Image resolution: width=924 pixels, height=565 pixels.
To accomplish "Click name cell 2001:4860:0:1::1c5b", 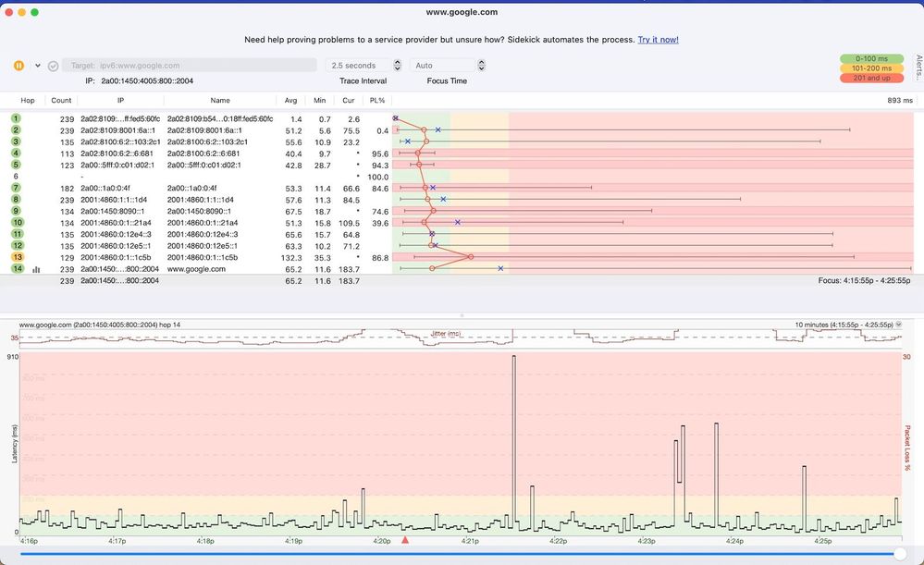I will tap(203, 257).
